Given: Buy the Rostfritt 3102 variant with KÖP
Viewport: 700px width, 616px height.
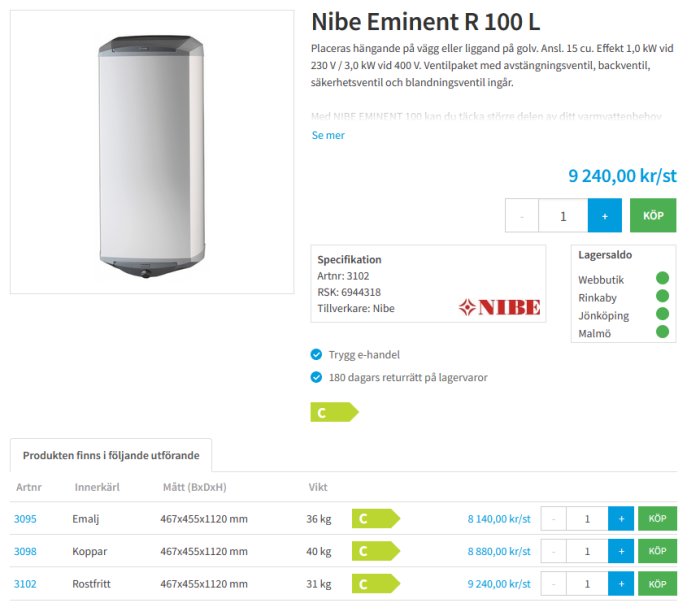Looking at the screenshot, I should [657, 584].
